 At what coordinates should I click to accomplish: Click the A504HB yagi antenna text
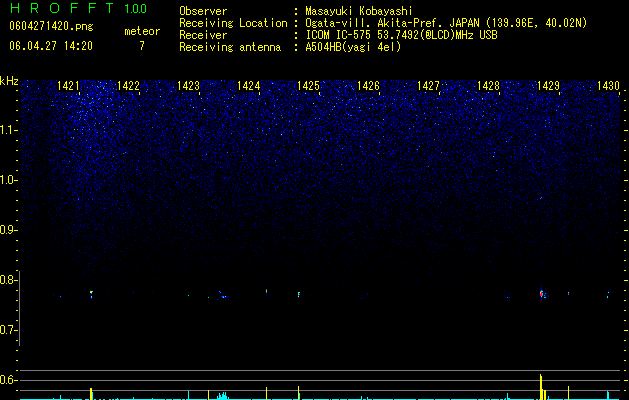353,47
